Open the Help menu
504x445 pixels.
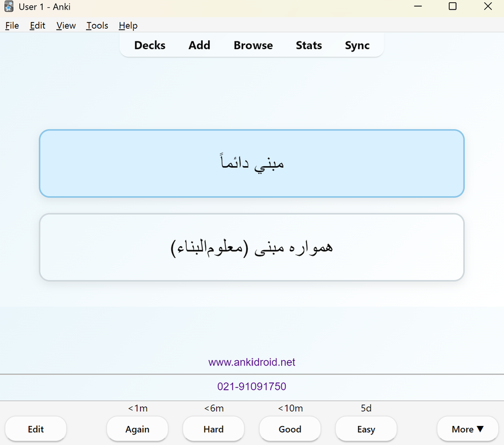(x=128, y=26)
